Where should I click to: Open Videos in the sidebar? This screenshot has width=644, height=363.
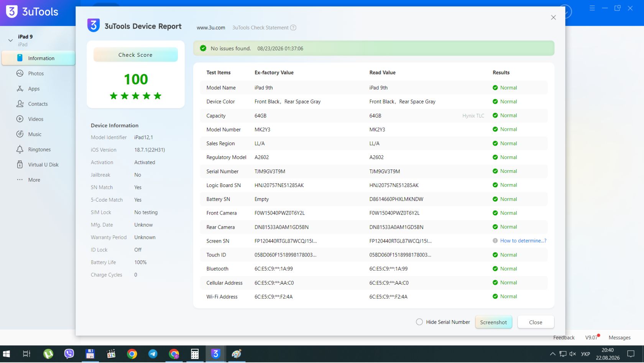(x=35, y=119)
